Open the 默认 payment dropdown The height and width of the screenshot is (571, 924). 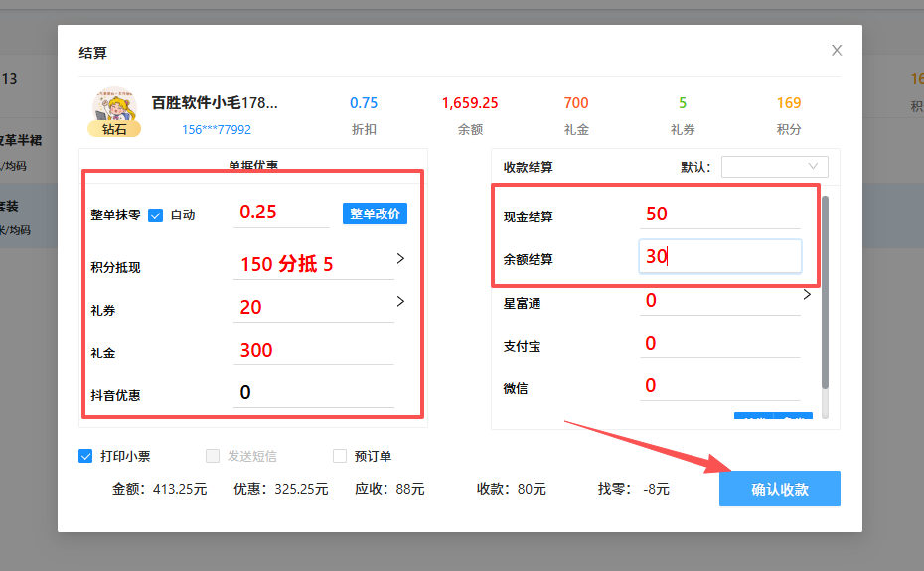774,167
